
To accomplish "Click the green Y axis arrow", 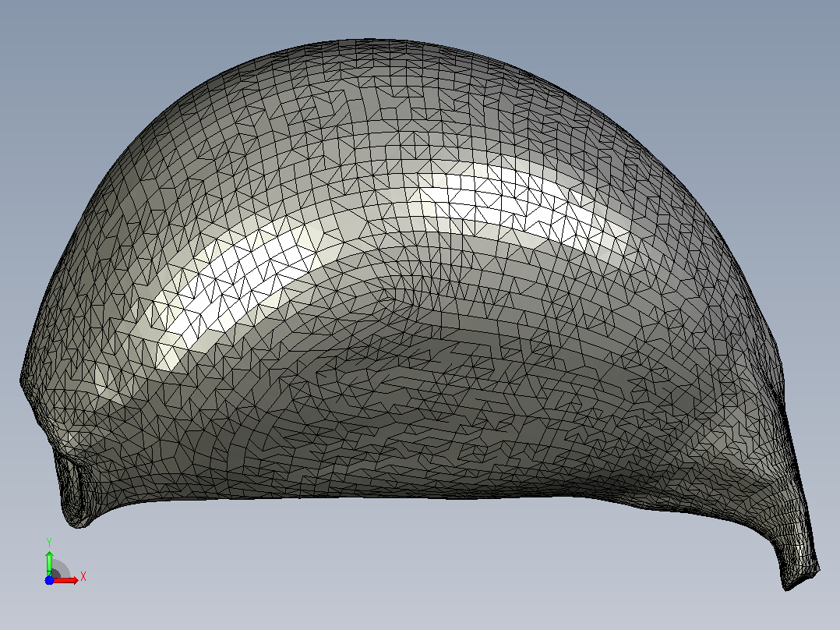I will [49, 563].
